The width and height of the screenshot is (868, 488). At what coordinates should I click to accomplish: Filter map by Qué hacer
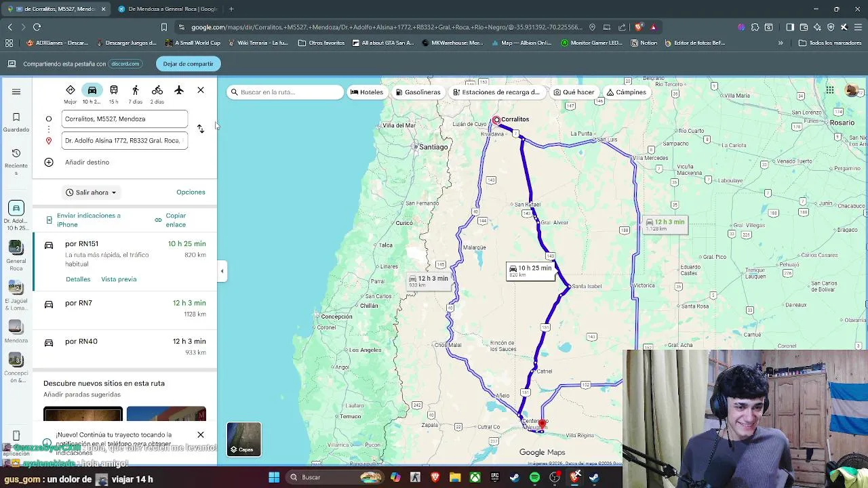point(574,92)
